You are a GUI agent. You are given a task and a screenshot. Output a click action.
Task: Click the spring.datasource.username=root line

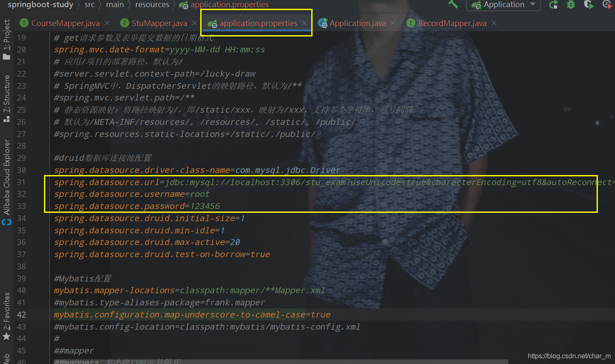pos(132,194)
